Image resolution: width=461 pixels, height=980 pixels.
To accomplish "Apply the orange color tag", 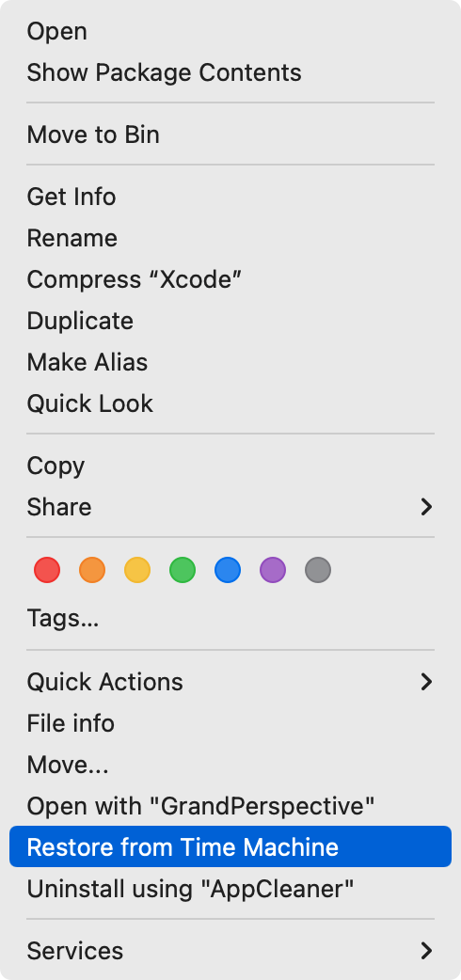I will pos(92,570).
